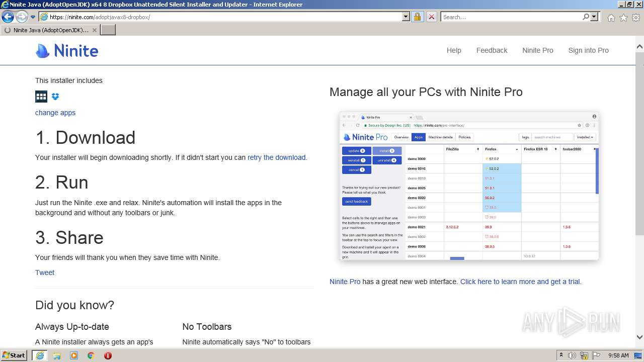Image resolution: width=644 pixels, height=362 pixels.
Task: Click here to learn more and get a trial
Action: click(520, 282)
